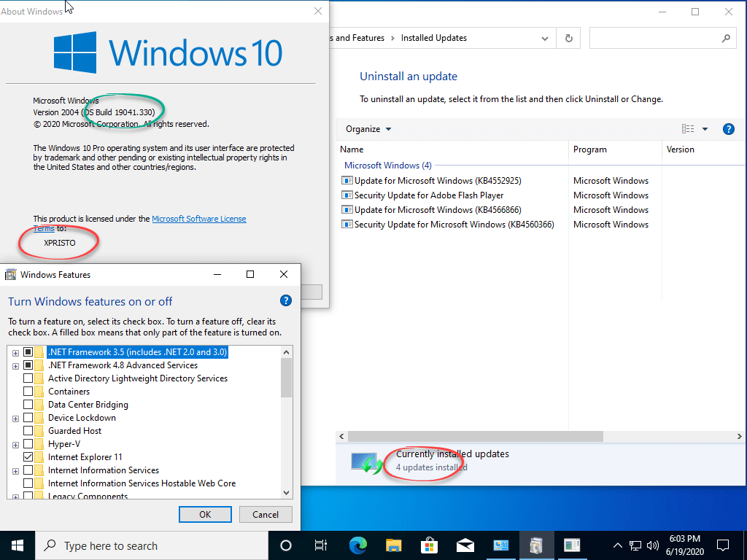Screen dimensions: 747x560
Task: Enable Guarded Host checkbox
Action: pyautogui.click(x=28, y=431)
